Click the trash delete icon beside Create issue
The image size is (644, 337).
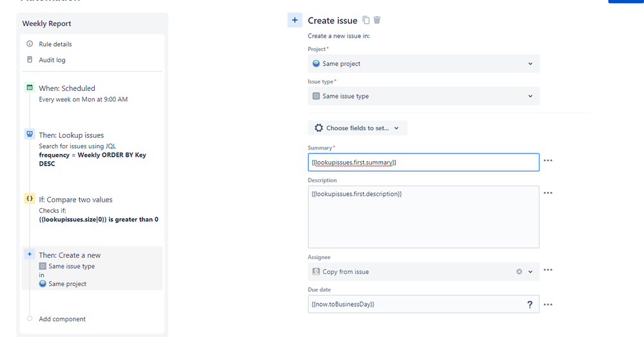(x=377, y=20)
